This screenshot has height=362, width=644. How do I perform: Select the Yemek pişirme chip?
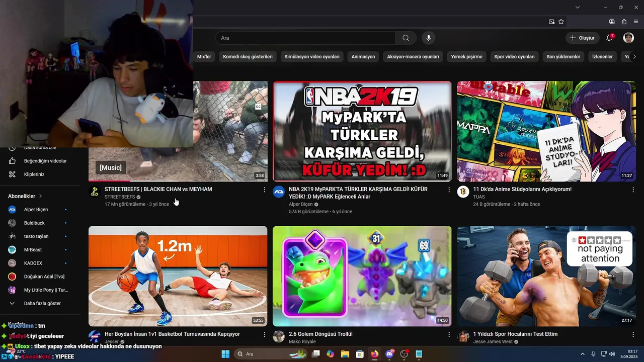pyautogui.click(x=467, y=57)
